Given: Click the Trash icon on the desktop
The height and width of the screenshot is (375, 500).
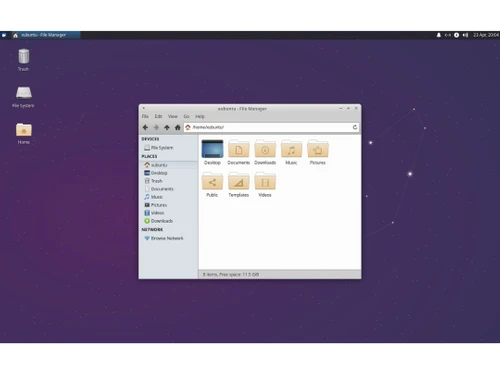Looking at the screenshot, I should [x=24, y=60].
